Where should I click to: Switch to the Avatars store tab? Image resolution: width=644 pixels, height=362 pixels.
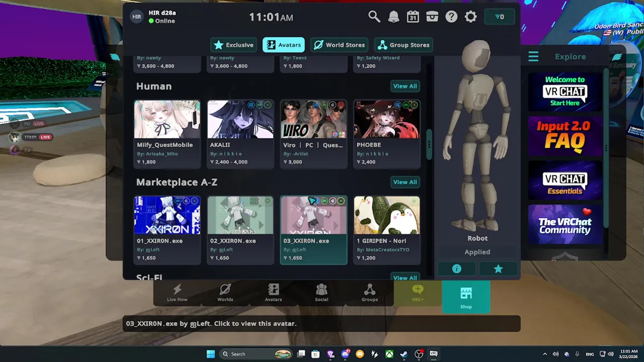coord(283,45)
